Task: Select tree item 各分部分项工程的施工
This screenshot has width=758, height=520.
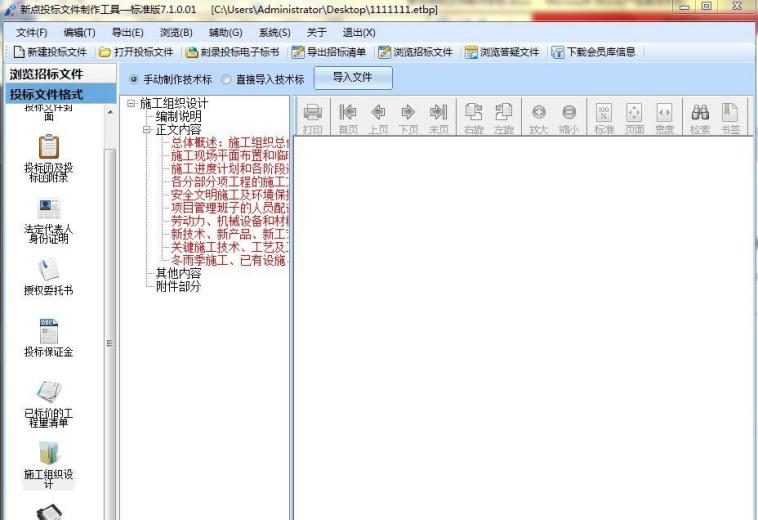Action: coord(230,182)
